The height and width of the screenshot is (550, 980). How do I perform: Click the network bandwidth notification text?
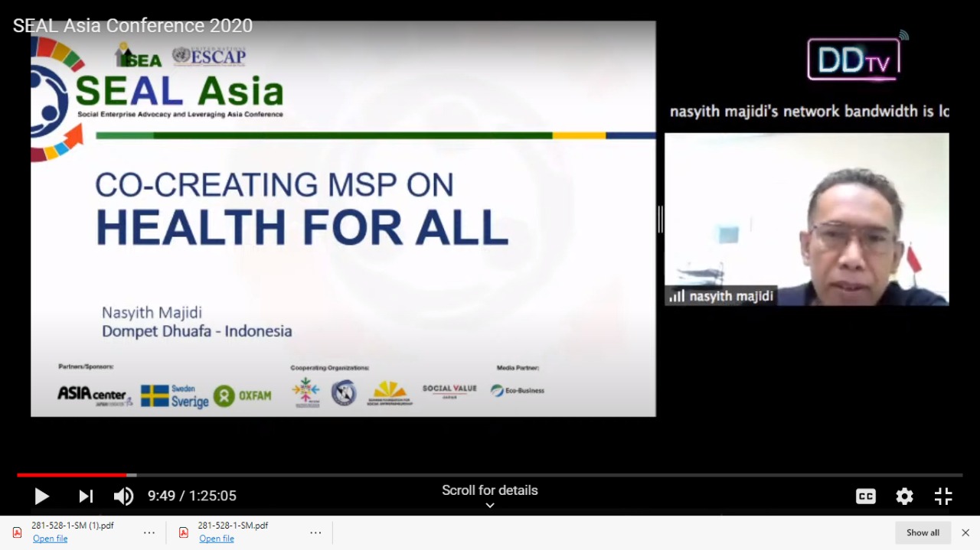coord(809,112)
